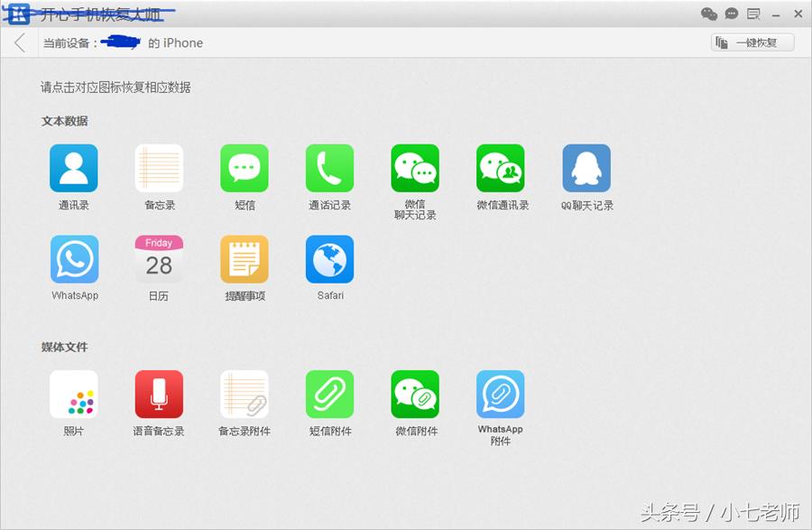This screenshot has height=530, width=812.
Task: Select 备忘录附件 notes attachments recovery
Action: coord(244,395)
